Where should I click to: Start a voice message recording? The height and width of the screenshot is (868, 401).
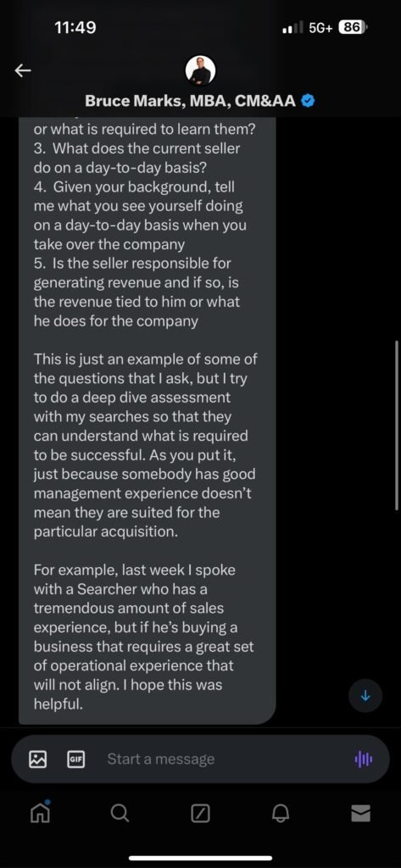pos(364,759)
